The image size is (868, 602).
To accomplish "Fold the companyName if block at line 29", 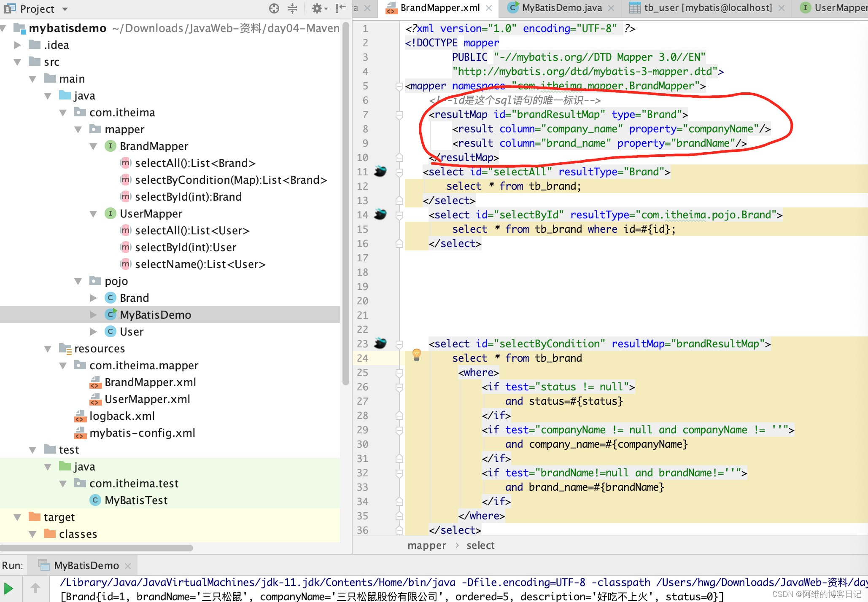I will pyautogui.click(x=399, y=430).
